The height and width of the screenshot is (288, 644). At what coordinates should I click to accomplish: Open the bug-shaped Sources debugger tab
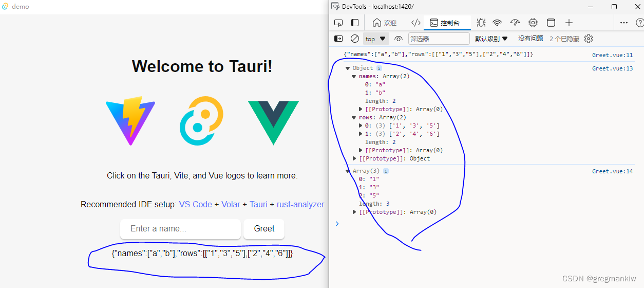(481, 23)
